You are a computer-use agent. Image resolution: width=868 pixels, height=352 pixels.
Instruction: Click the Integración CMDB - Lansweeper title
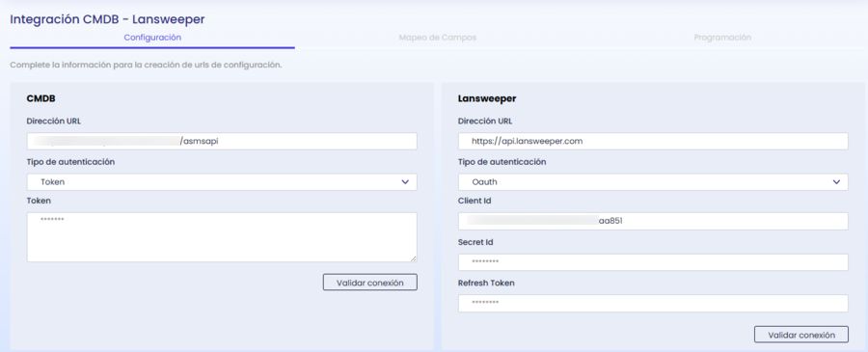click(x=107, y=19)
